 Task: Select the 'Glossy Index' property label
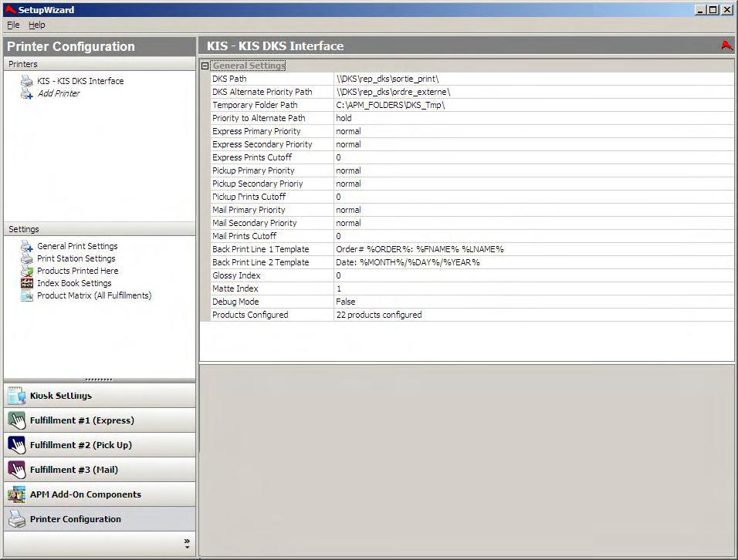pos(236,275)
